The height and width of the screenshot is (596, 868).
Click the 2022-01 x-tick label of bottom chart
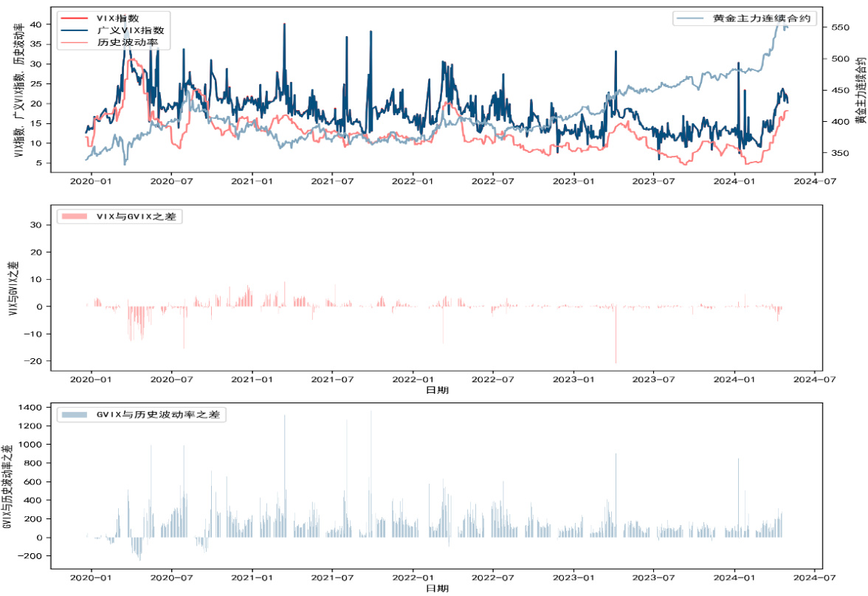click(x=413, y=578)
